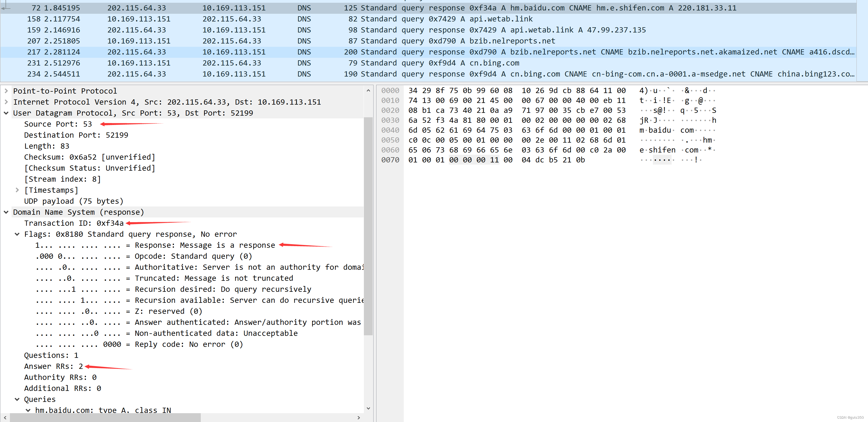Screen dimensions: 868x422
Task: Select Recursion available flag line
Action: pos(199,300)
